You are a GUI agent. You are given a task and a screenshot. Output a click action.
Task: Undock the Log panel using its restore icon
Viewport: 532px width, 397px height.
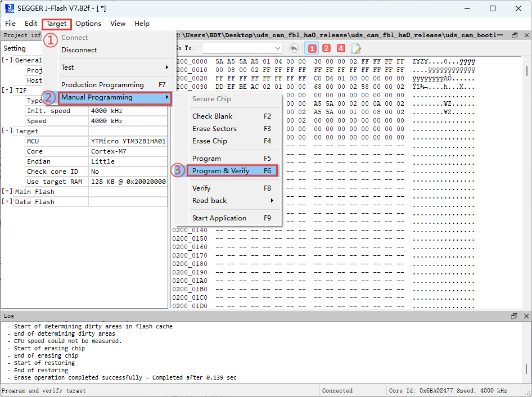[514, 316]
